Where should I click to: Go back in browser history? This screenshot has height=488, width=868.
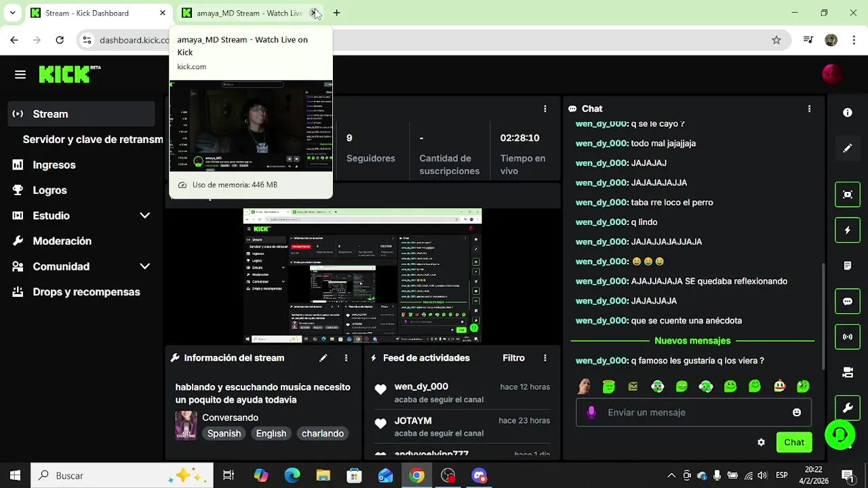[x=14, y=40]
